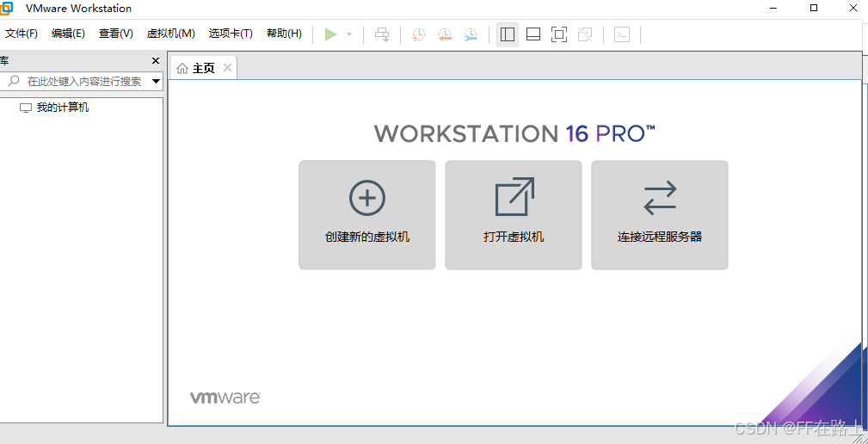This screenshot has width=868, height=444.
Task: Click the 连接远程服务器 tile
Action: pyautogui.click(x=659, y=215)
